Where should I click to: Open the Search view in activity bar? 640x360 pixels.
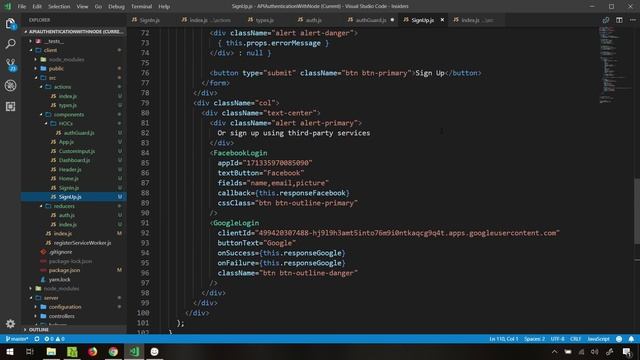pos(11,44)
